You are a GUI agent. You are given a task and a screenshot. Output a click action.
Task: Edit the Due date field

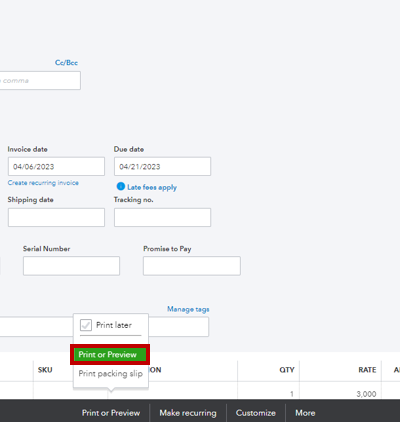pos(162,166)
